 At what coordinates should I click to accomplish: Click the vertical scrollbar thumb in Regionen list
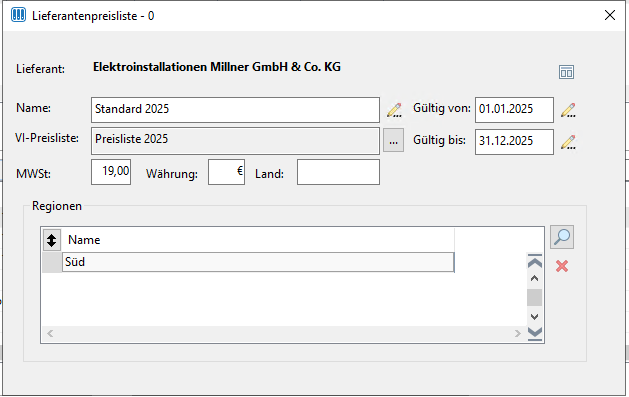coord(534,298)
